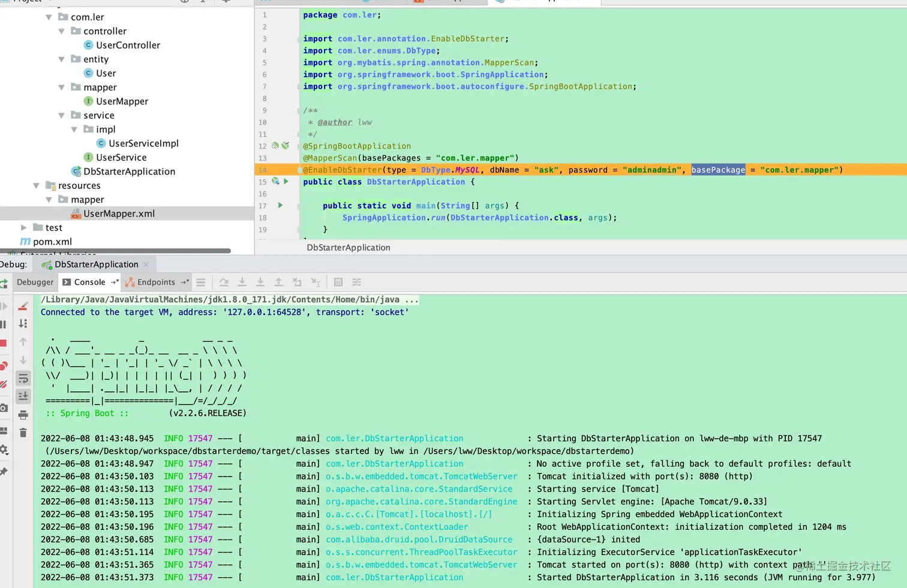Open the debug Layout Settings list icon

(201, 282)
